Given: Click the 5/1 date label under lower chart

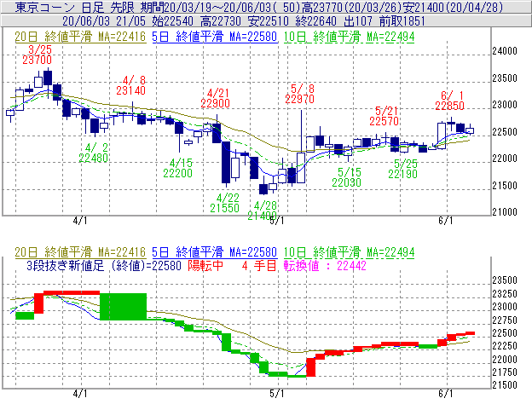Looking at the screenshot, I should pos(277,394).
